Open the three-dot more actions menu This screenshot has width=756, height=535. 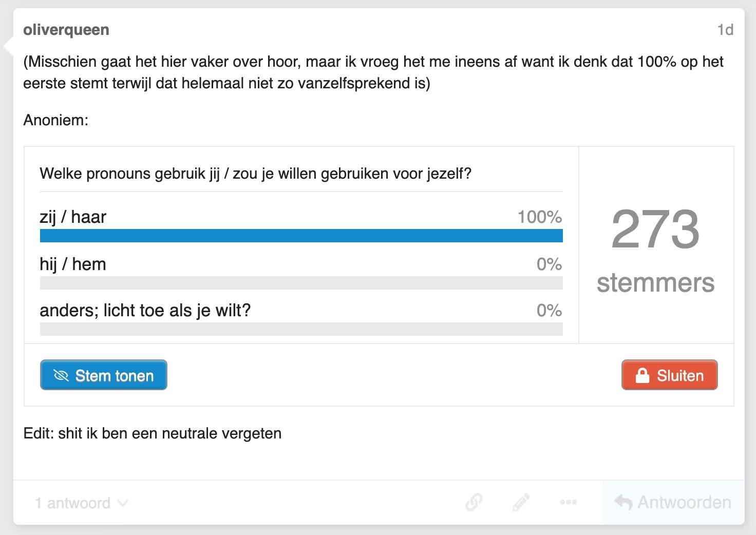[x=568, y=502]
